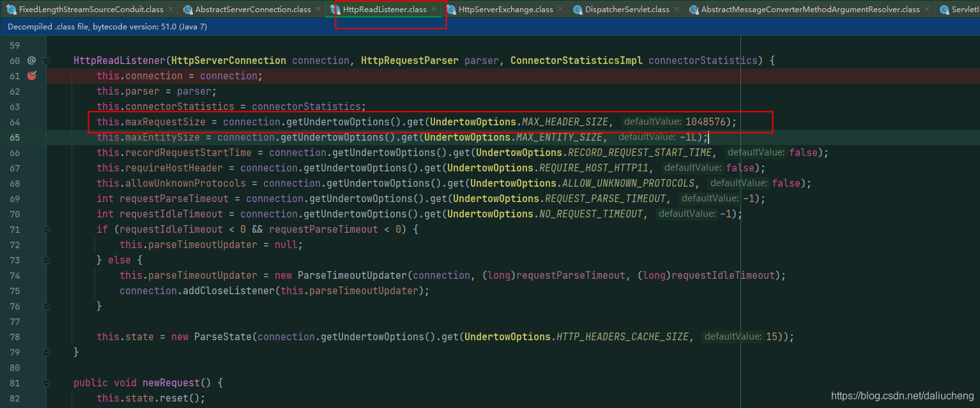Image resolution: width=980 pixels, height=408 pixels.
Task: Click the HttpRequestParser parameter type
Action: tap(410, 60)
